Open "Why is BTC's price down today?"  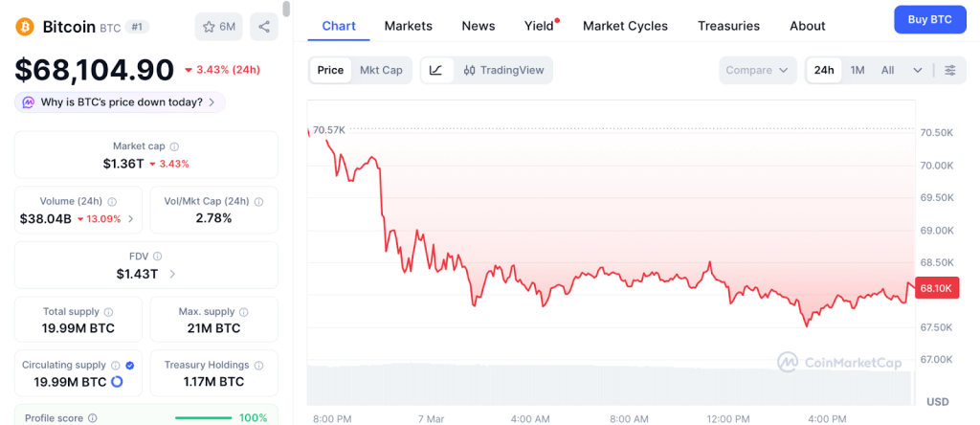(121, 102)
